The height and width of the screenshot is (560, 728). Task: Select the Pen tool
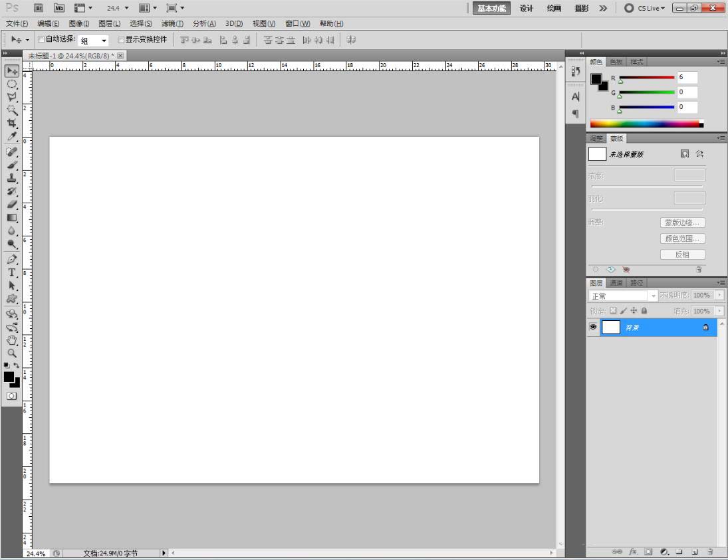click(x=12, y=259)
